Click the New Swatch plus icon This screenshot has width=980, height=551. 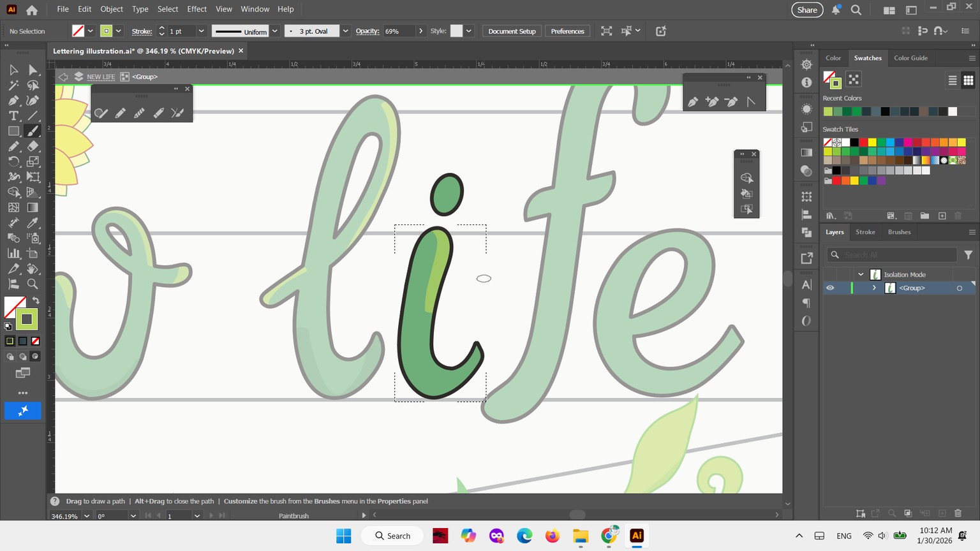(x=942, y=216)
